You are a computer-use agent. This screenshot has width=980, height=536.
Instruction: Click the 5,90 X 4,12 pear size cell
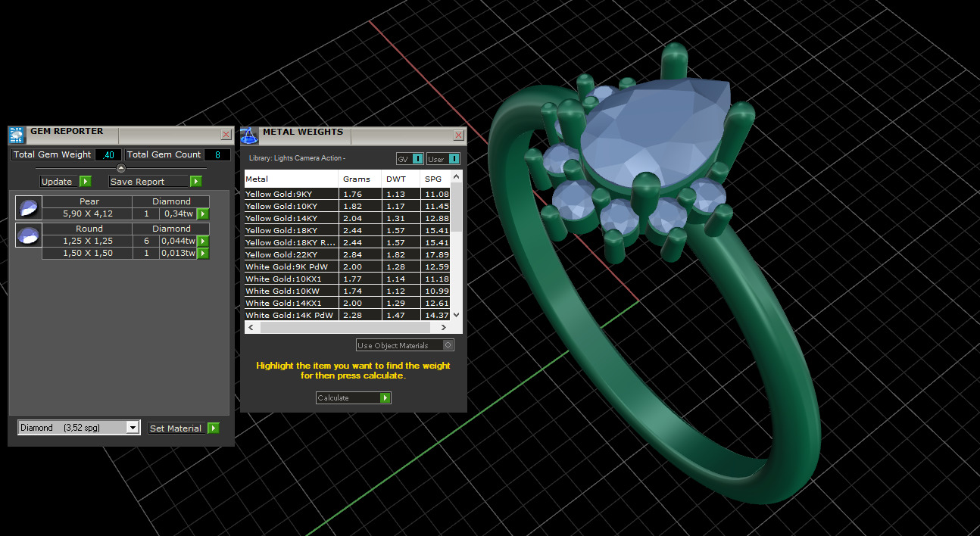coord(87,213)
